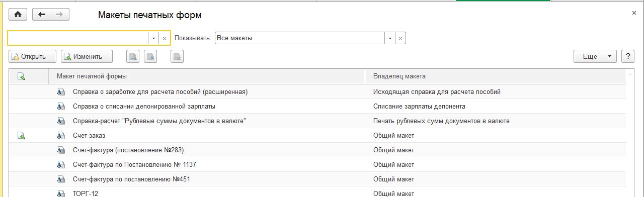The image size is (644, 197).
Task: Clear the search field
Action: (164, 38)
